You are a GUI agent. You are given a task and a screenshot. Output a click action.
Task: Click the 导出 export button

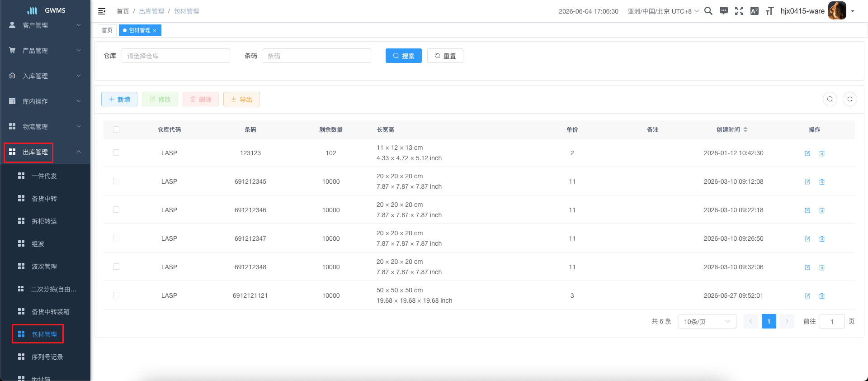[x=241, y=99]
